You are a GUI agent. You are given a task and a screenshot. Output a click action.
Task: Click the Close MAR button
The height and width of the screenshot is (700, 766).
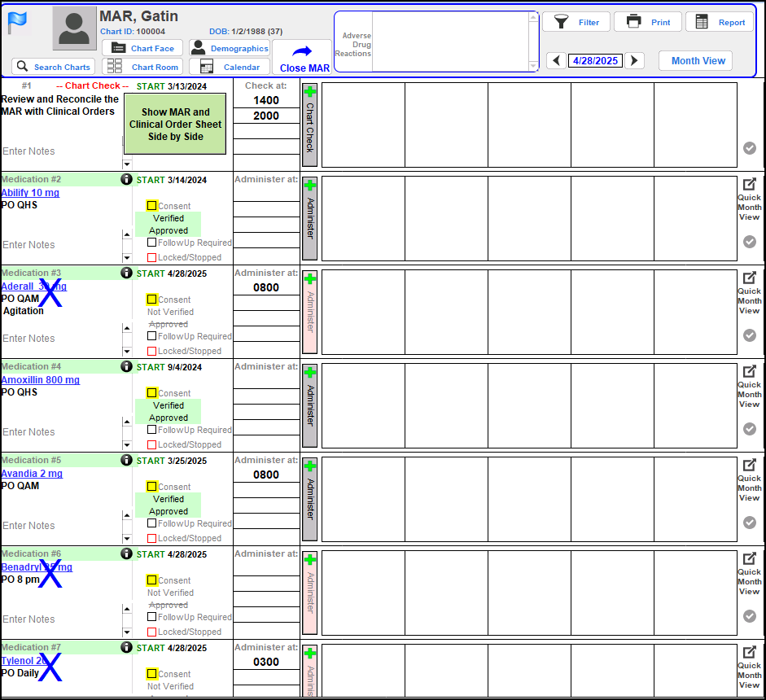(303, 58)
